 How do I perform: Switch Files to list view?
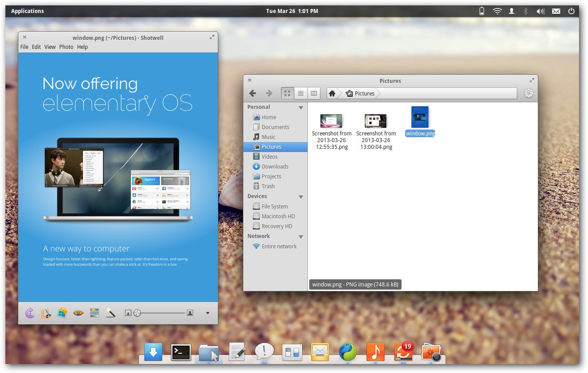[301, 93]
